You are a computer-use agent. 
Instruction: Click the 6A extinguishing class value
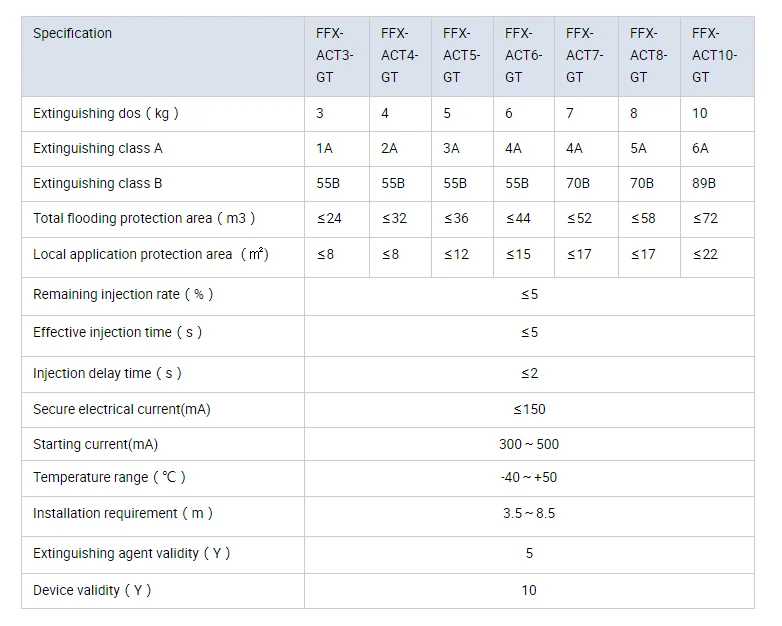[x=700, y=148]
